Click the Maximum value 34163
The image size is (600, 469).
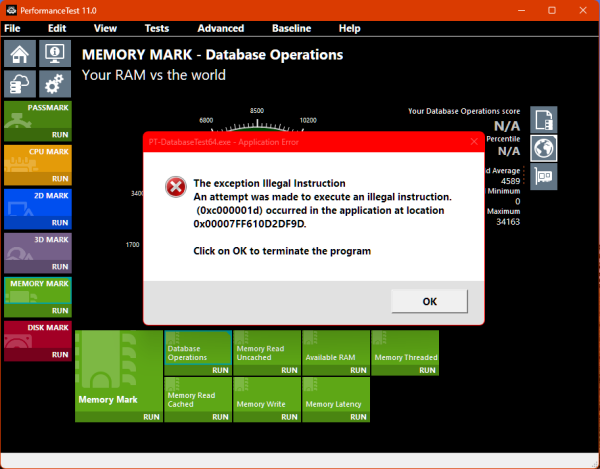coord(508,222)
